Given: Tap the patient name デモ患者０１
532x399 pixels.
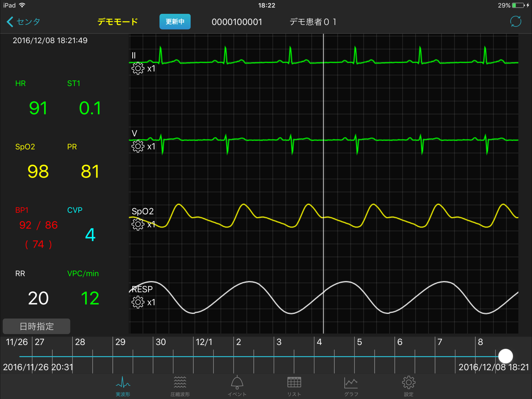Looking at the screenshot, I should pos(313,22).
